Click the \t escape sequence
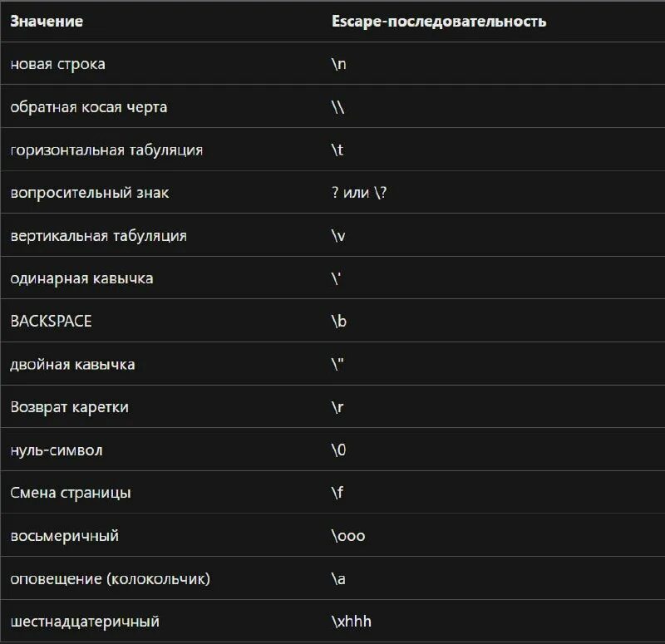665x644 pixels. point(337,150)
